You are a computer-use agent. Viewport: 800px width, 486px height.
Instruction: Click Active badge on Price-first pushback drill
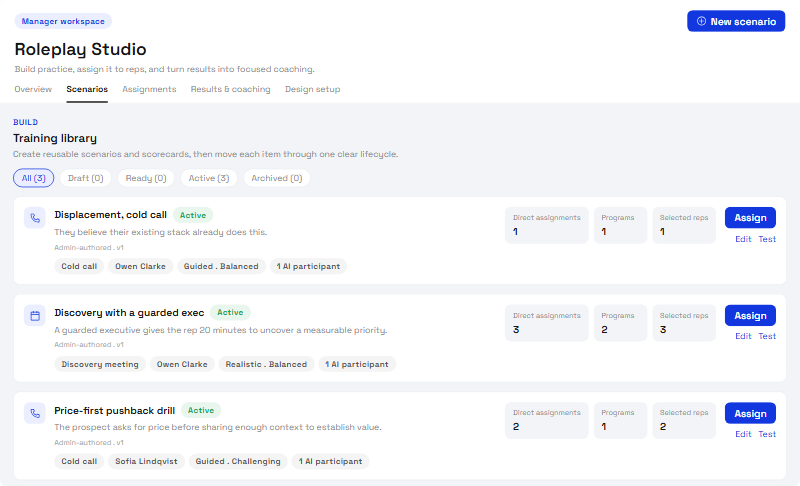point(201,410)
